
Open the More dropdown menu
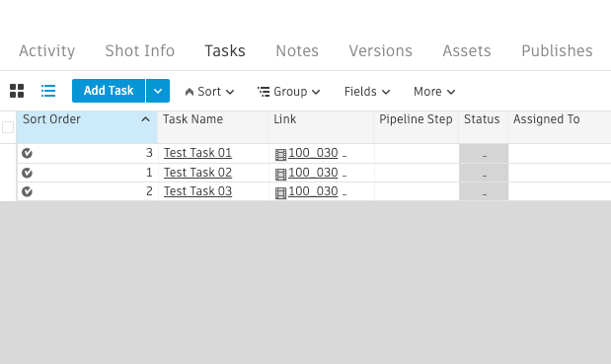point(434,92)
